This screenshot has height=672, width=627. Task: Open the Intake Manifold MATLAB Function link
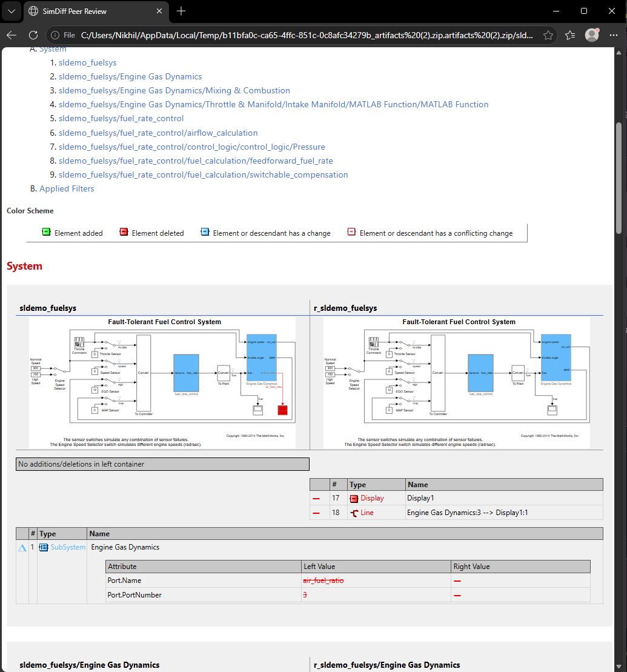(x=273, y=105)
